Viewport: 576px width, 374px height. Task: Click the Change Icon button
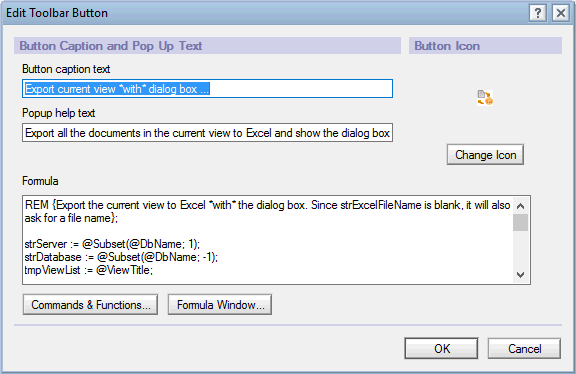[x=485, y=155]
